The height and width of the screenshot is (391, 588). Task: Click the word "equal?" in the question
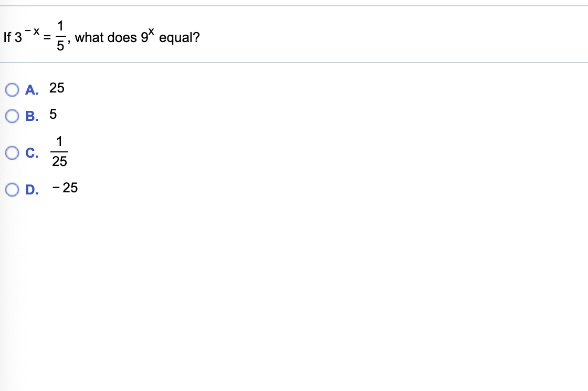click(x=179, y=37)
